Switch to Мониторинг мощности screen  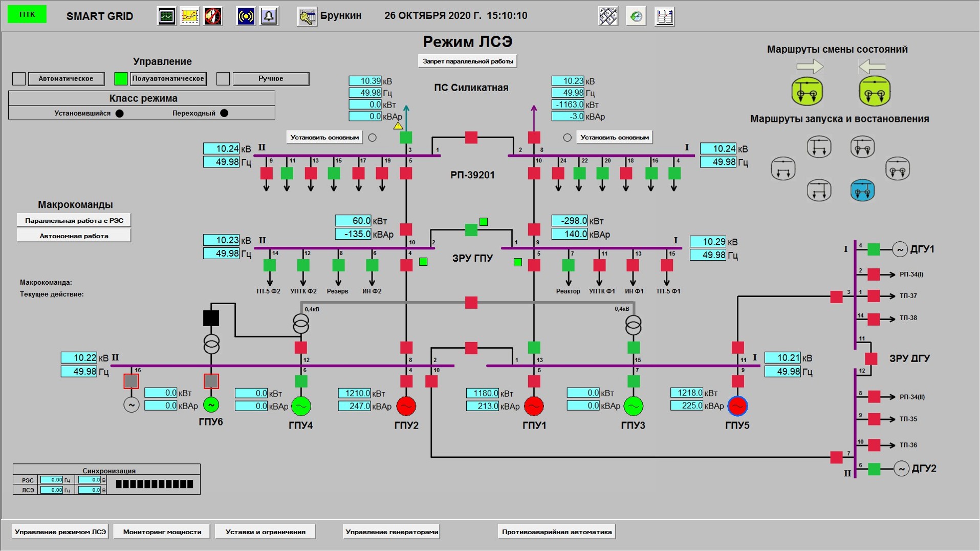[x=162, y=532]
